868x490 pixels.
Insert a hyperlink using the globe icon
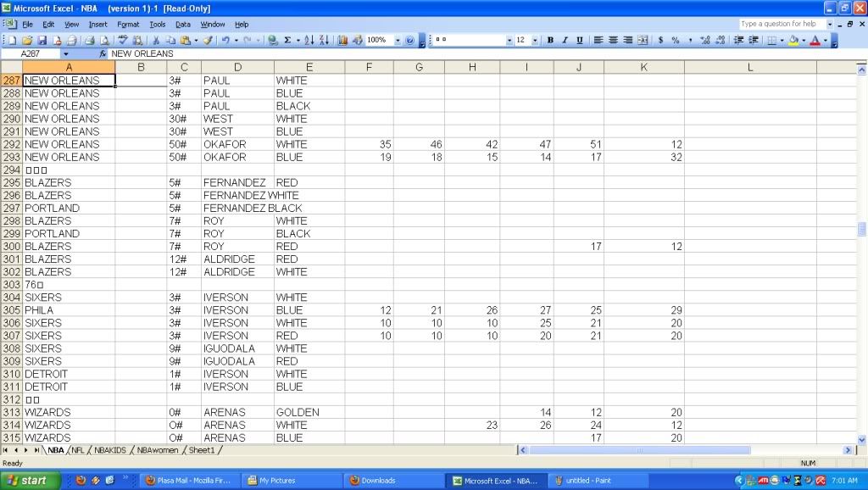click(x=272, y=41)
